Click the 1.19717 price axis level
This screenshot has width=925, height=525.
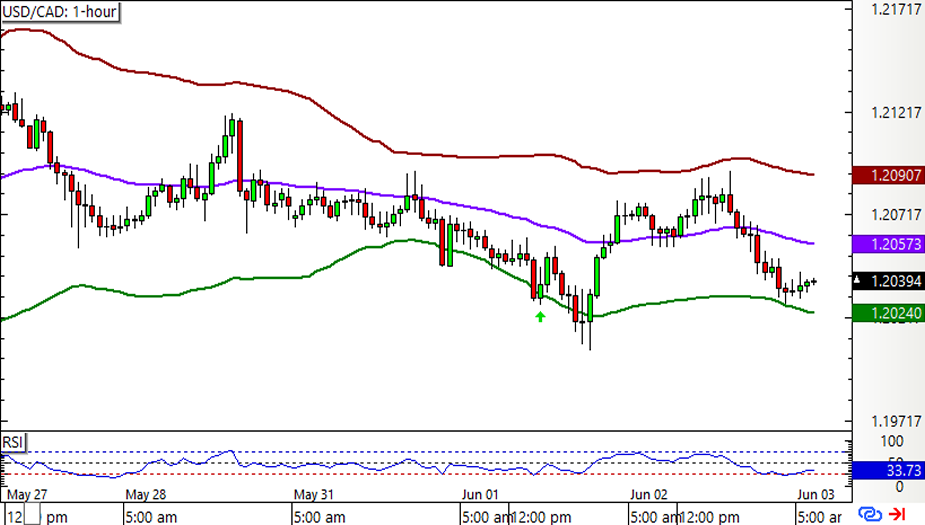coord(896,421)
